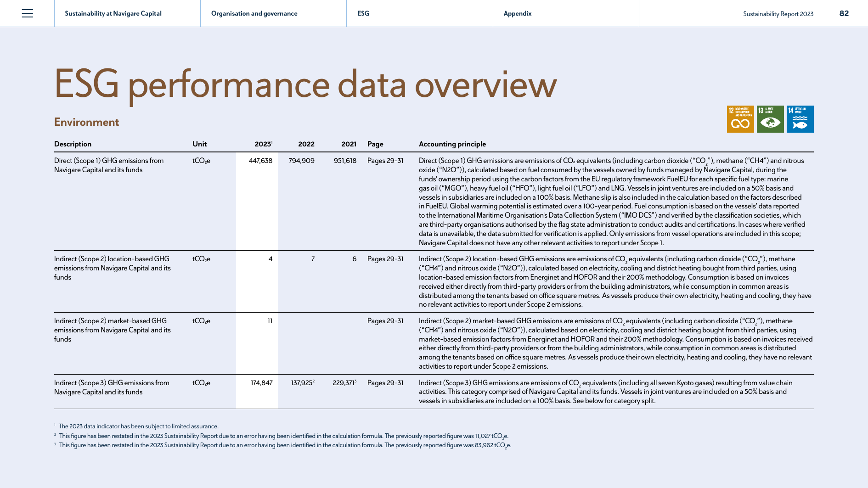Click footnote 2 mentioning 11,027 tCO₂e
Viewport: 868px width, 488px height.
pos(282,436)
